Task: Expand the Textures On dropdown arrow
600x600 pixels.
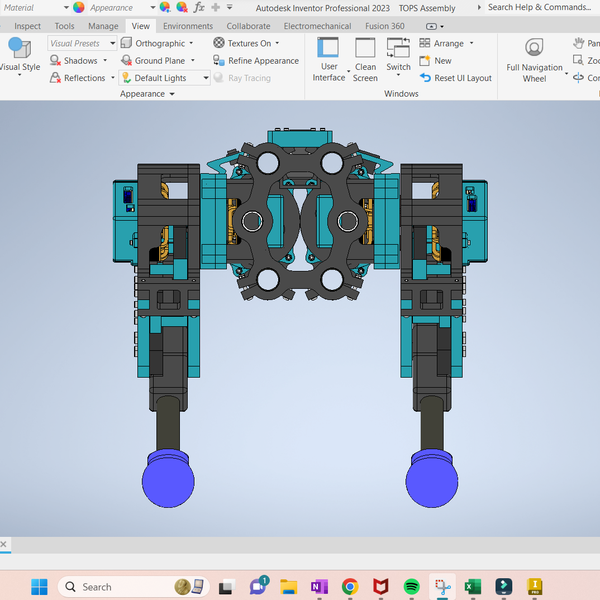Action: click(x=277, y=43)
